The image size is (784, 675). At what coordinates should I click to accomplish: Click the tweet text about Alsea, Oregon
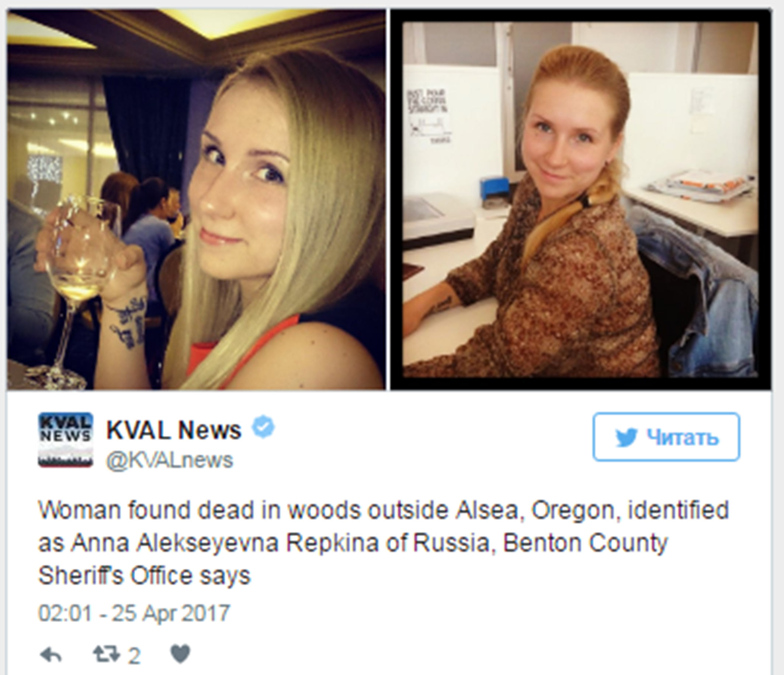tap(383, 543)
